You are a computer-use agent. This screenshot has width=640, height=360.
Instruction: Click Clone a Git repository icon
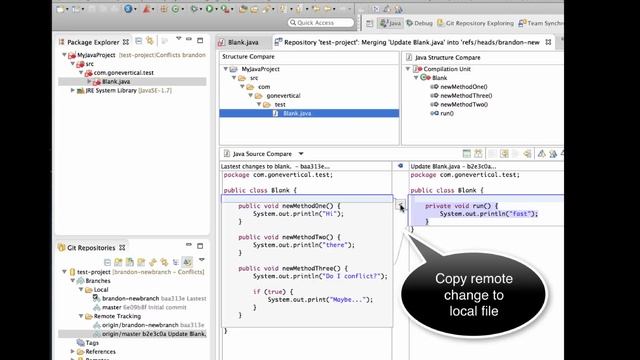tap(130, 262)
